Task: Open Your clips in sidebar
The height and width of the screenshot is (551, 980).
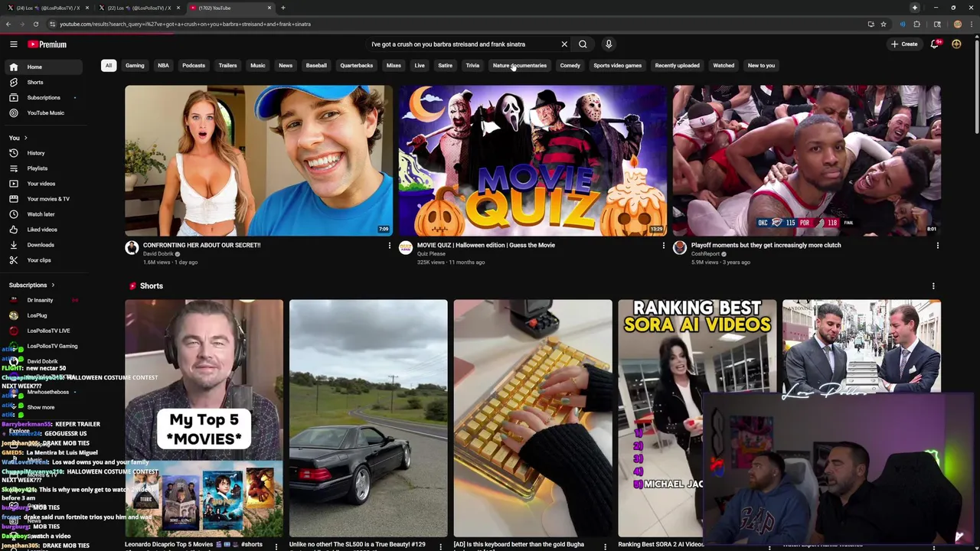Action: tap(44, 260)
